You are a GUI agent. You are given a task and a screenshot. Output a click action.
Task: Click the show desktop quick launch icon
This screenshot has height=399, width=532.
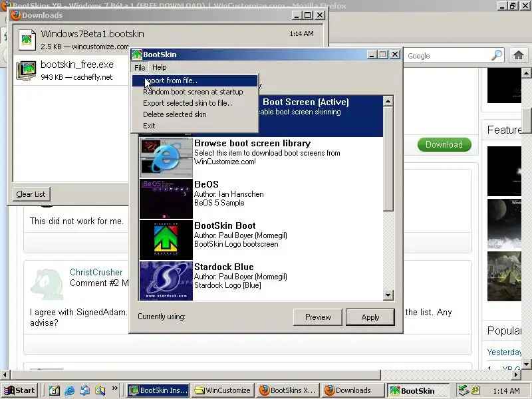point(54,390)
